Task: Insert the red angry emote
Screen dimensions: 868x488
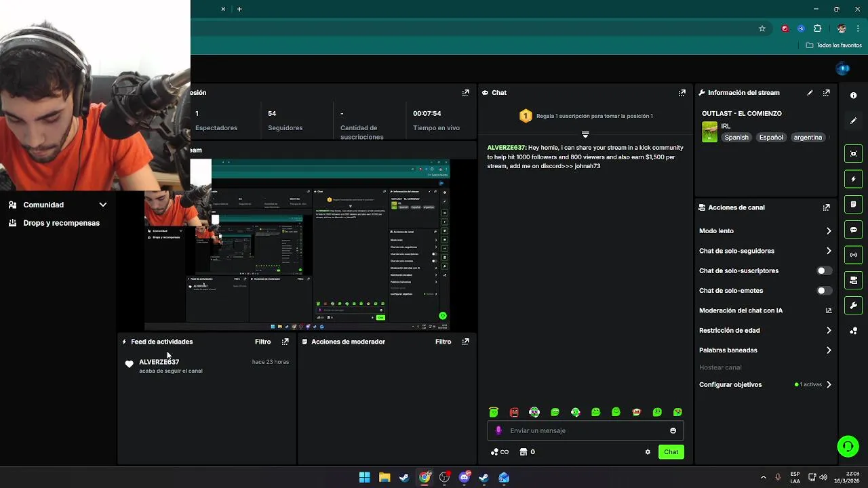Action: point(514,412)
